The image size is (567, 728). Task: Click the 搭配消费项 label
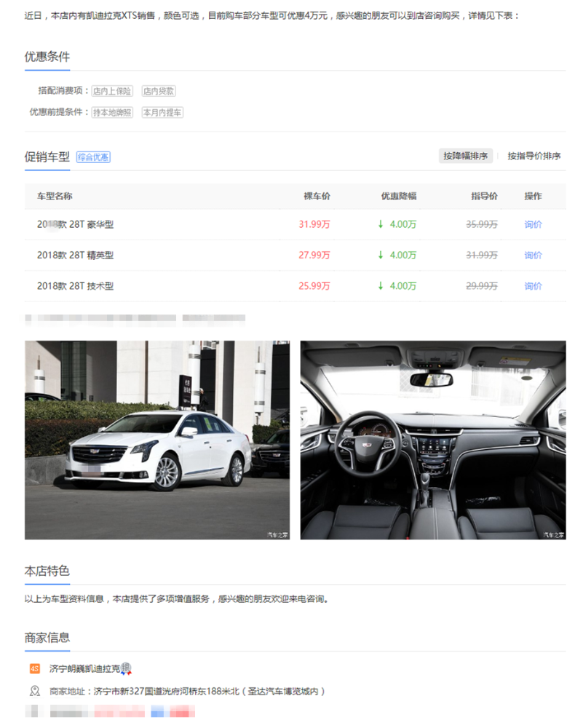63,90
